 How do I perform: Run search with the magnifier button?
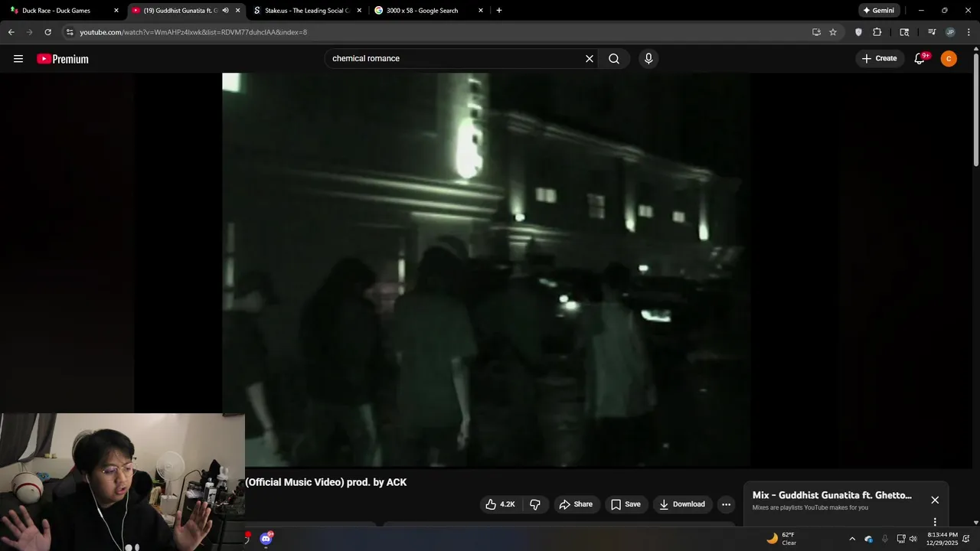[x=614, y=59]
